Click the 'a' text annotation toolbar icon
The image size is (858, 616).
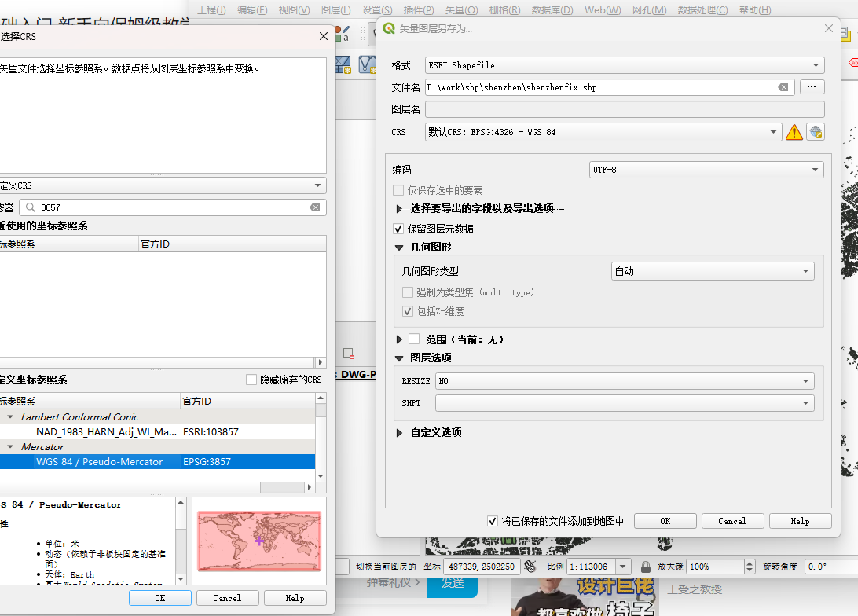coord(346,37)
